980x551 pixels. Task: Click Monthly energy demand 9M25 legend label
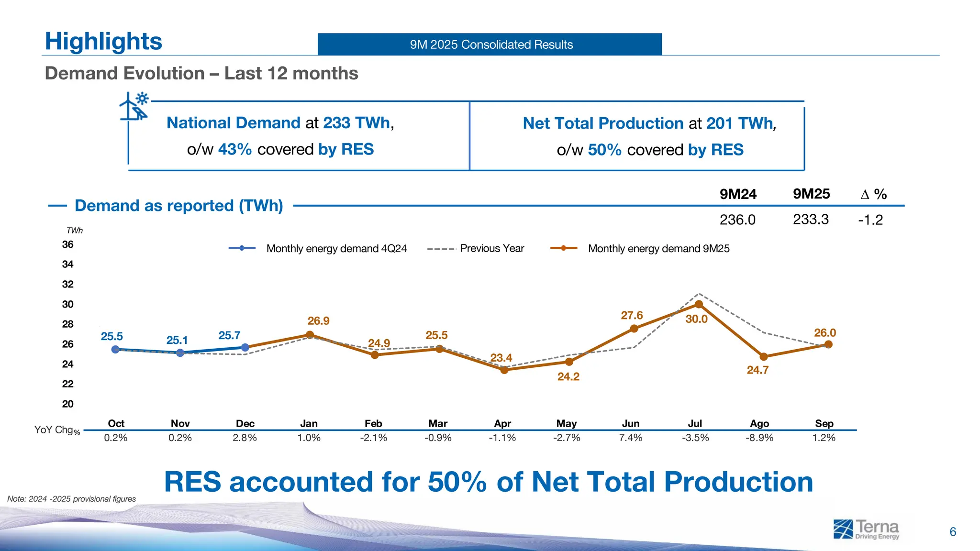658,249
